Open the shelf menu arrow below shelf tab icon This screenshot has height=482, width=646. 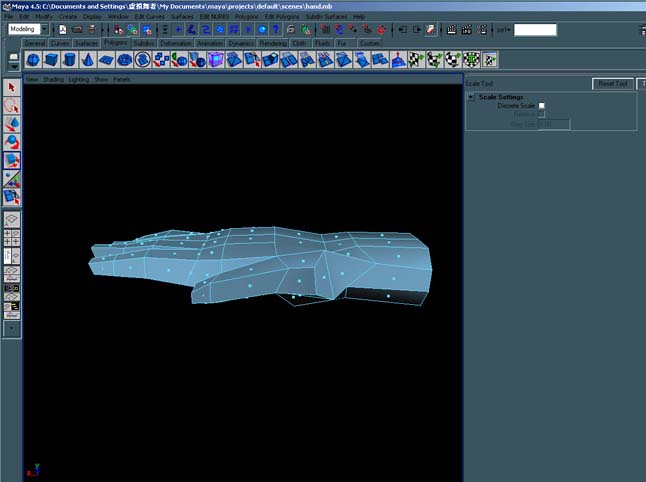click(x=14, y=66)
